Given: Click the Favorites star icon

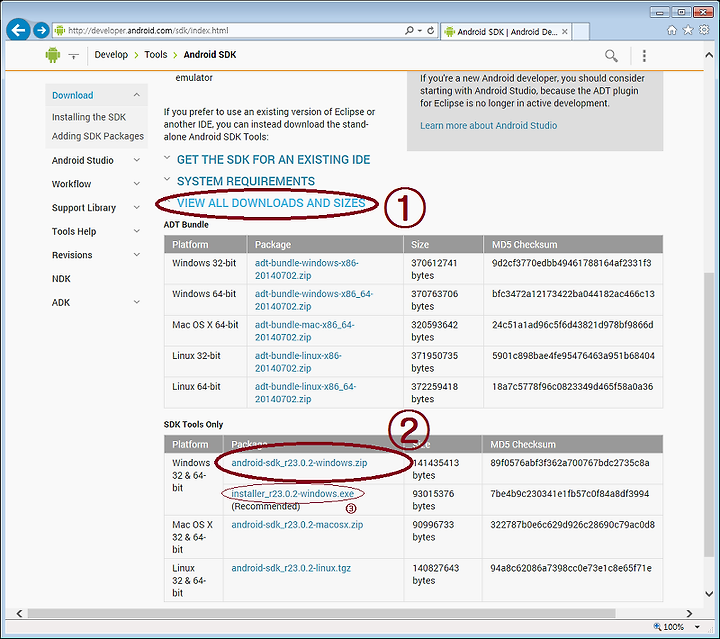Looking at the screenshot, I should click(x=688, y=30).
